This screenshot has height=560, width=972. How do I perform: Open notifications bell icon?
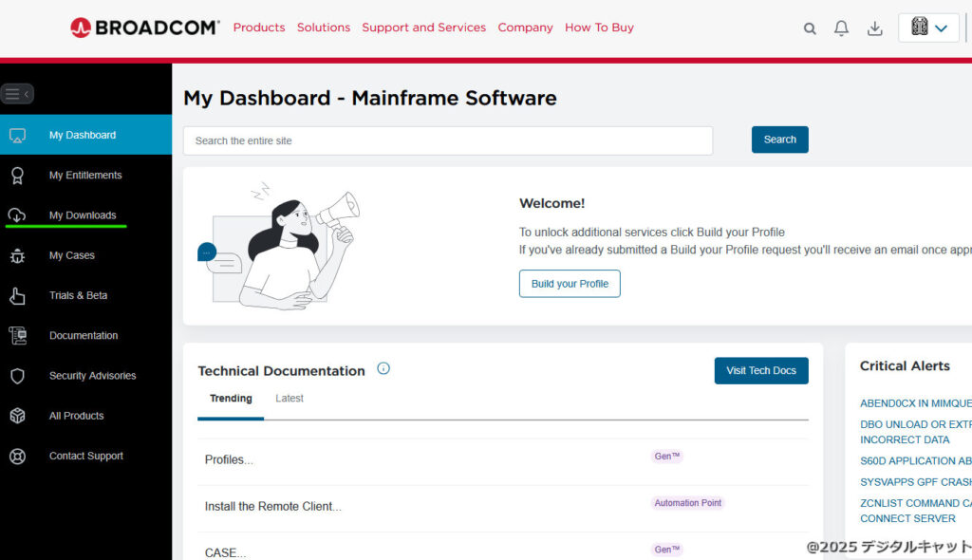(x=841, y=28)
